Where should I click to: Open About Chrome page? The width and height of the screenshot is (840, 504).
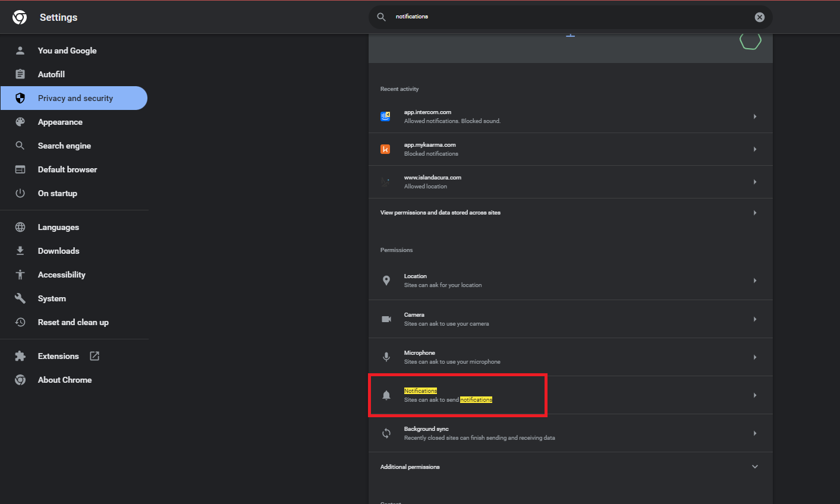pos(65,380)
